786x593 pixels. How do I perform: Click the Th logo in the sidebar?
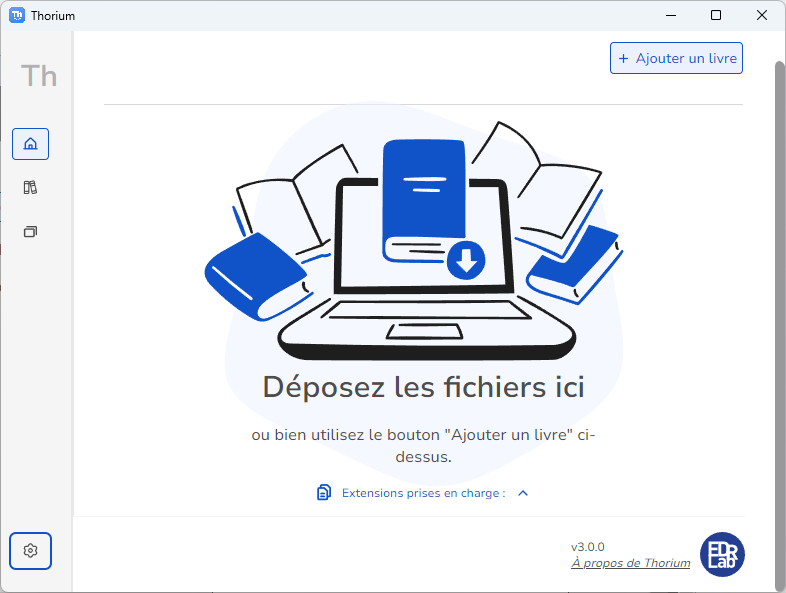[x=39, y=76]
